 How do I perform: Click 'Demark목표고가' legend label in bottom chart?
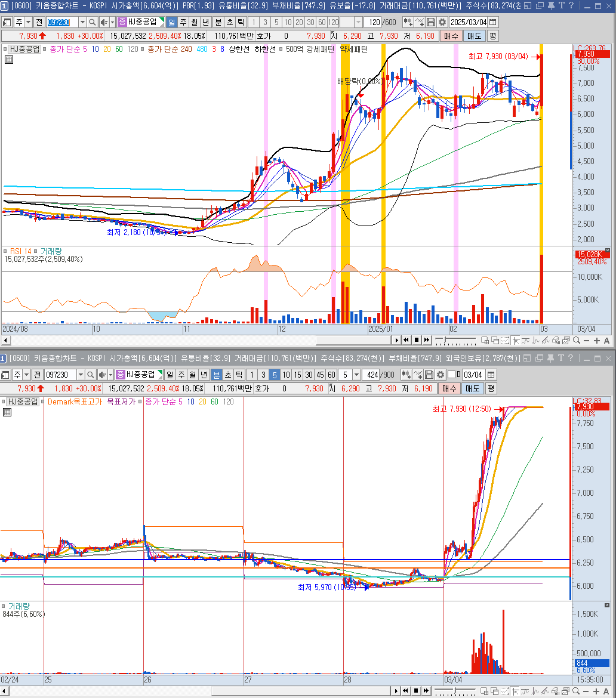pyautogui.click(x=75, y=401)
